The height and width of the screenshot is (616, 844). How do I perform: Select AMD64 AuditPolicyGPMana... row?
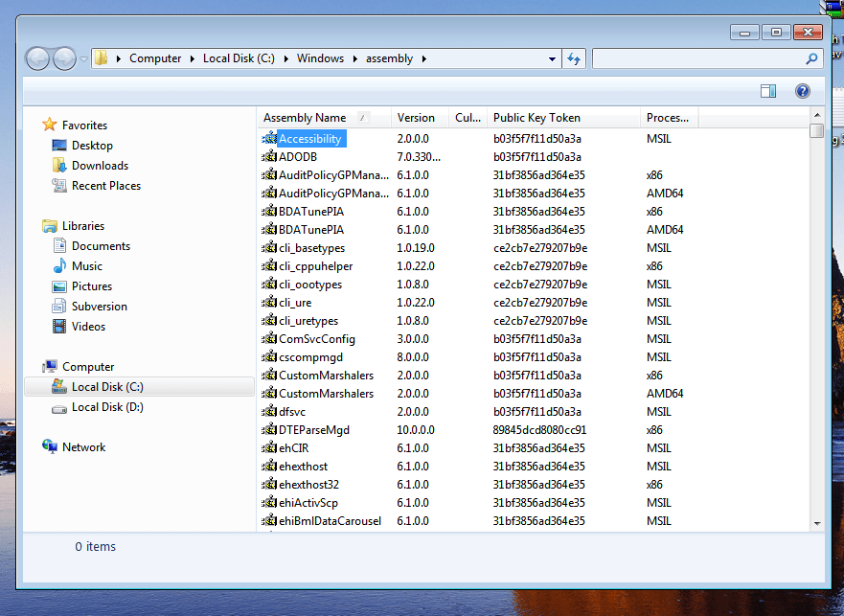coord(479,194)
